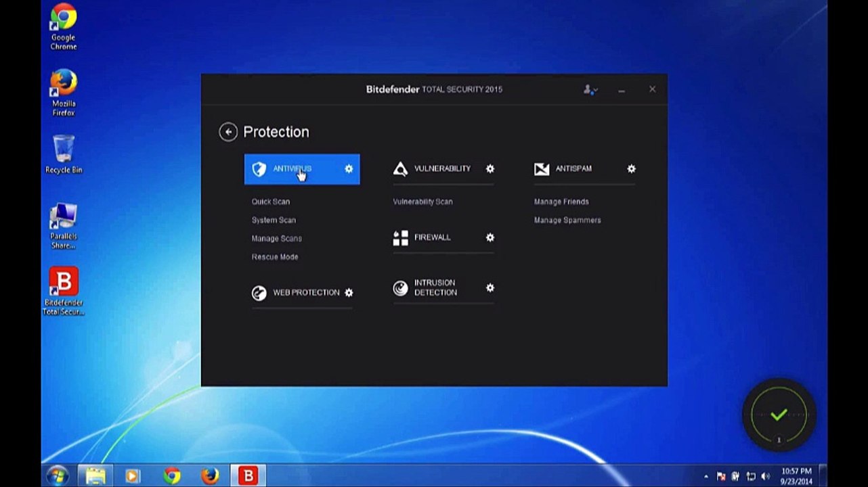Viewport: 868px width, 487px height.
Task: Open Web Protection settings gear
Action: 349,292
